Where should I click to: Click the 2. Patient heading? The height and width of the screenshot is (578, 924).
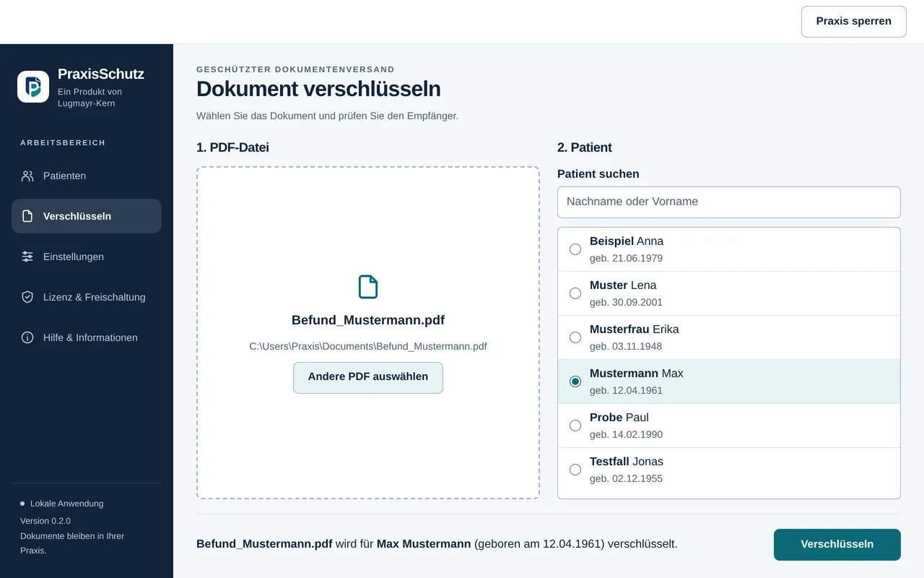(x=585, y=147)
